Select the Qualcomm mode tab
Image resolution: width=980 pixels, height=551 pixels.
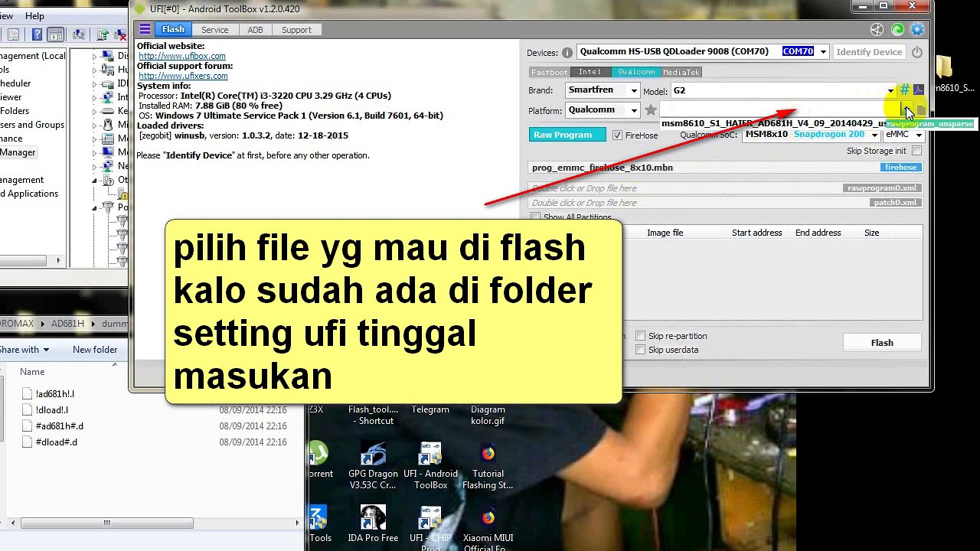coord(636,72)
